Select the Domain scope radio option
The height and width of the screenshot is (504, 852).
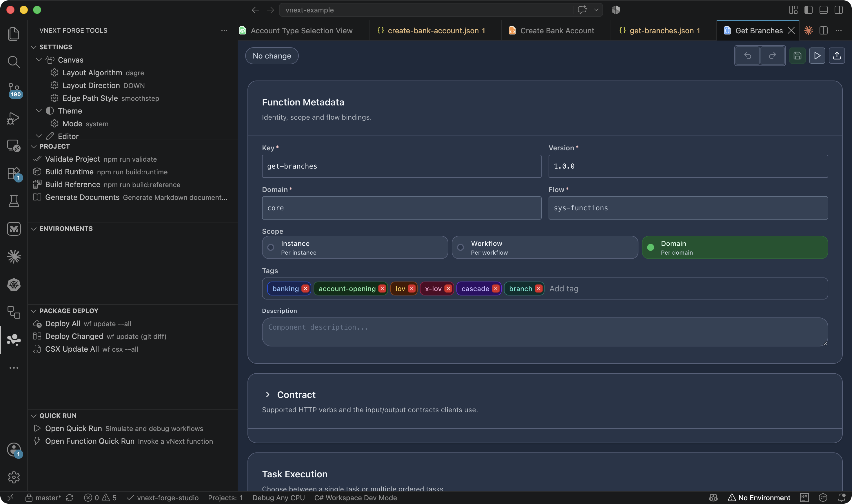coord(735,248)
